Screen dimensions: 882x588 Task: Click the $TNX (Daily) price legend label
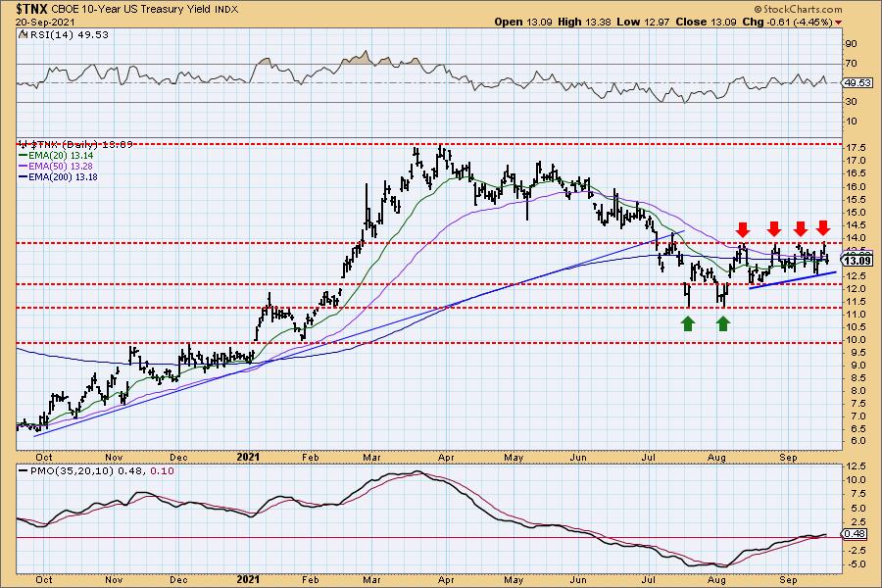(81, 144)
